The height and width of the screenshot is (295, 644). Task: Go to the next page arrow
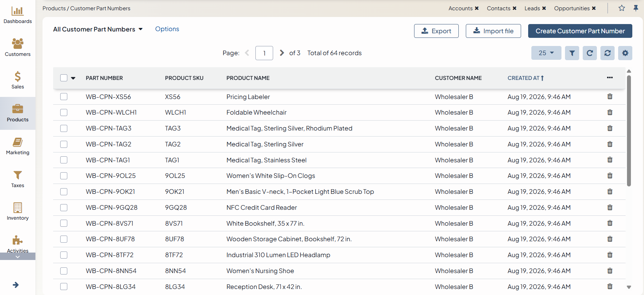pyautogui.click(x=282, y=53)
